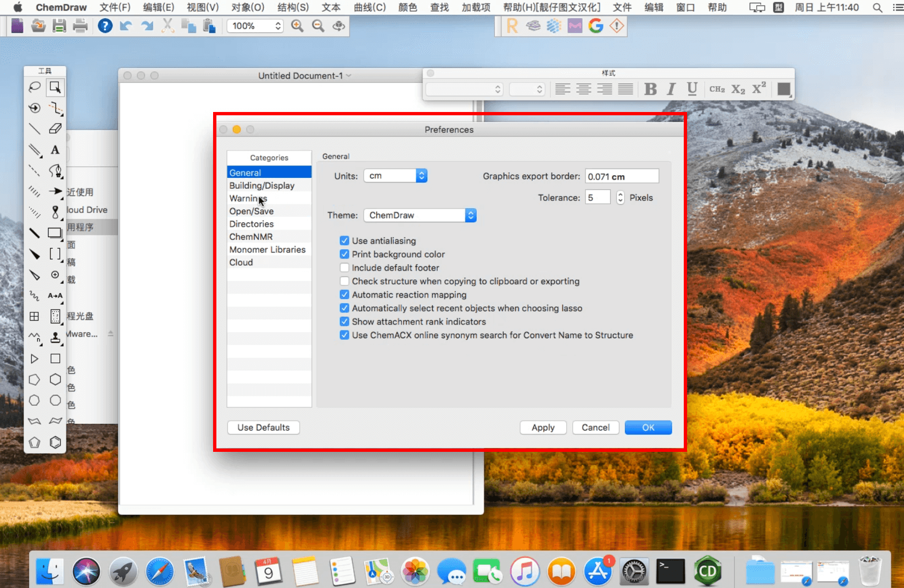Click the Zoom Out magnifier icon

point(318,26)
